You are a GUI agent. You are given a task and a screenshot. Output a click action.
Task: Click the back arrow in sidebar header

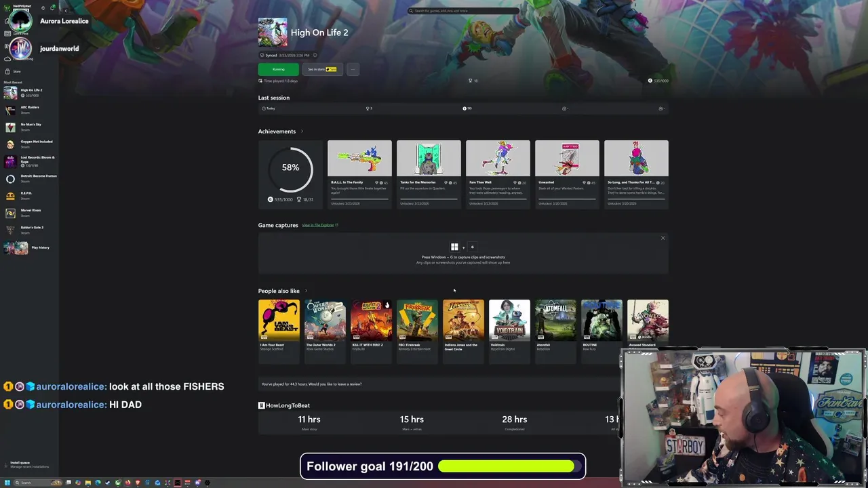66,11
